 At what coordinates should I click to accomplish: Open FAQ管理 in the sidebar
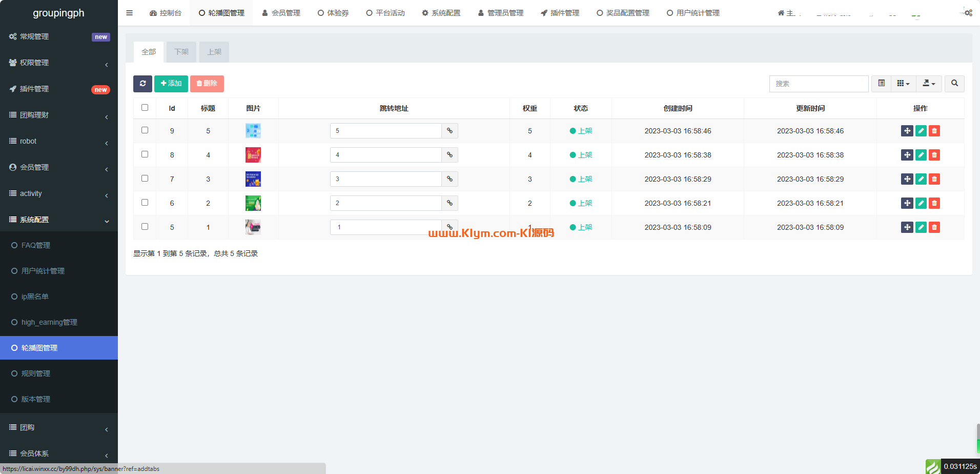(x=59, y=245)
